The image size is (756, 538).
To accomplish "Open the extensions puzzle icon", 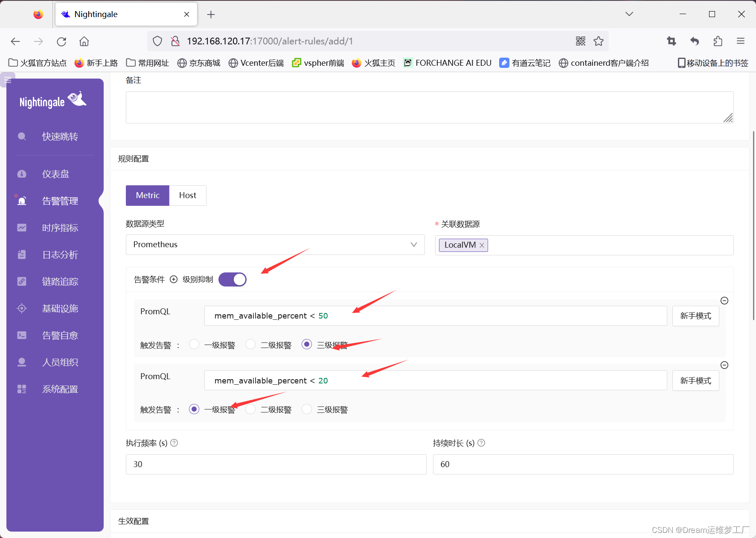I will pos(718,41).
